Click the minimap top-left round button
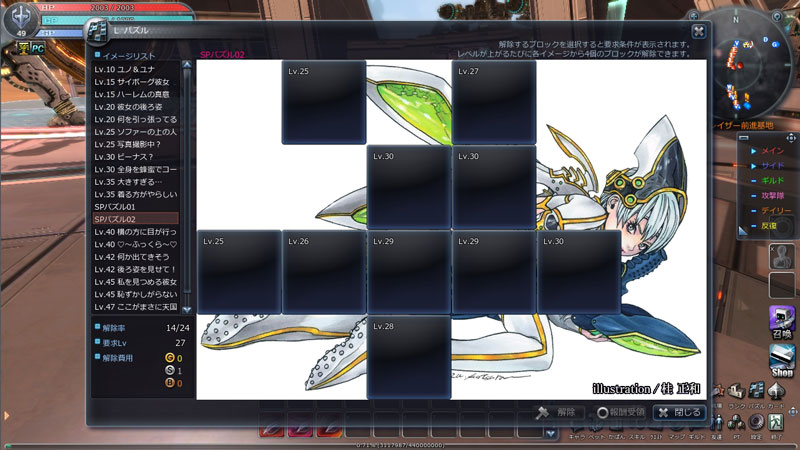Screen dimensions: 800x450 [x=694, y=16]
